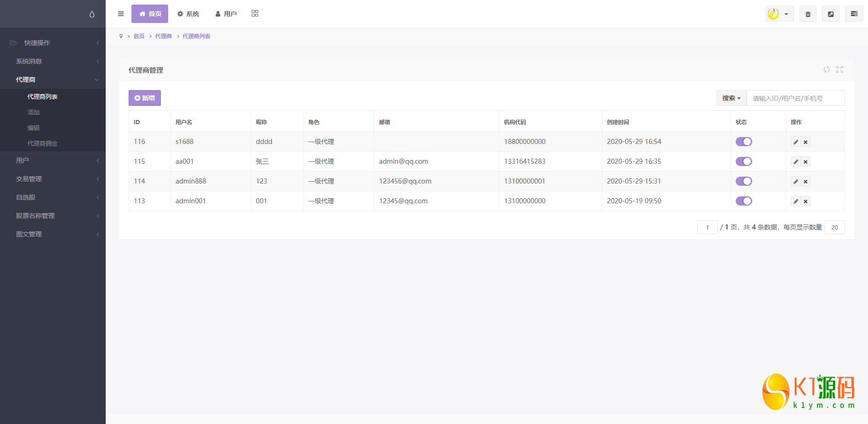Click nickname cell 张三
The width and height of the screenshot is (868, 424).
pos(262,161)
